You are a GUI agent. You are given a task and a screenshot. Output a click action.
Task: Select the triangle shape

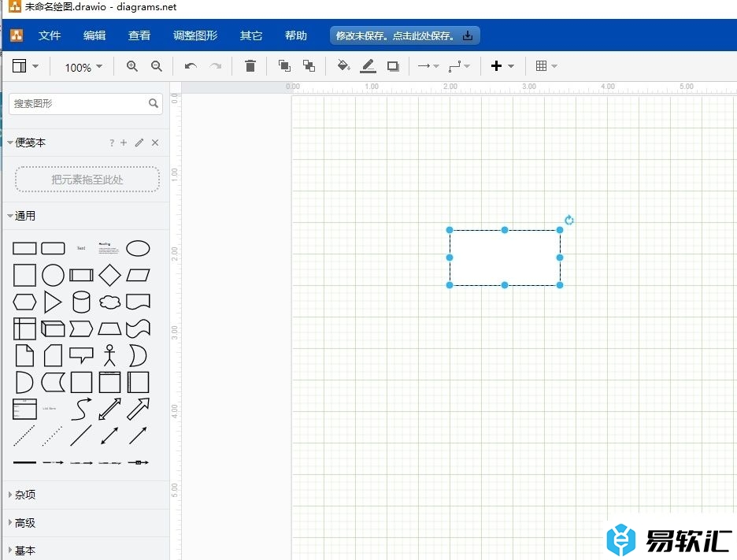(53, 302)
